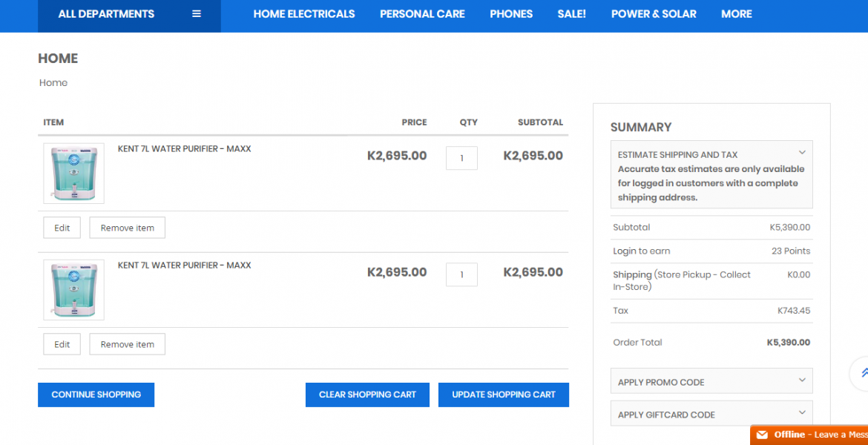Open the Personal Care menu

(422, 14)
